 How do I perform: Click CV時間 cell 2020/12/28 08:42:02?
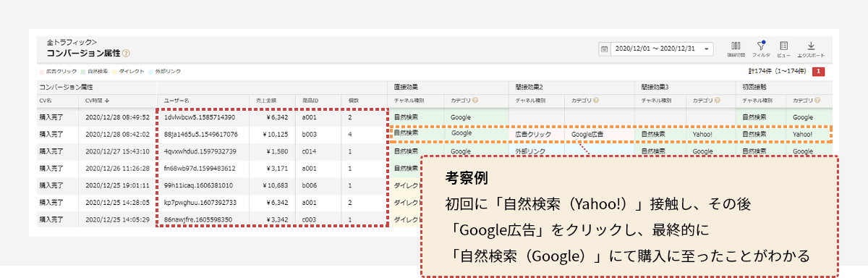click(x=117, y=134)
